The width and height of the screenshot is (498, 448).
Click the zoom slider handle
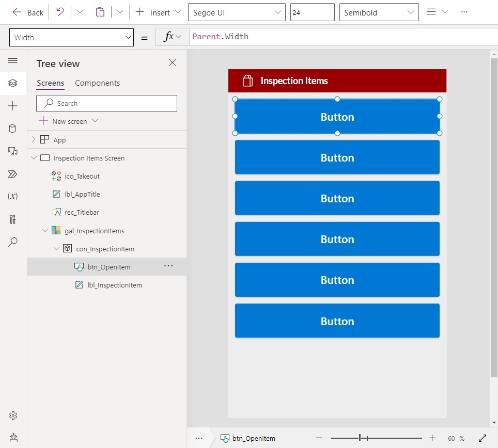coord(360,438)
